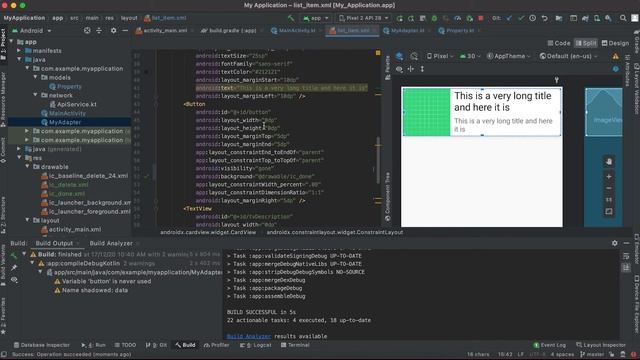Image resolution: width=640 pixels, height=360 pixels.
Task: Open the Terminal tool window button
Action: point(295,345)
